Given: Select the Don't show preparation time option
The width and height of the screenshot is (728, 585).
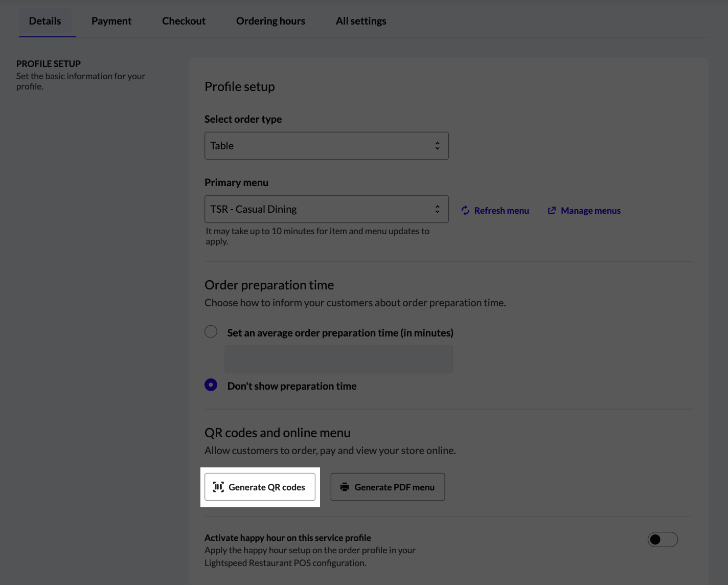Looking at the screenshot, I should pos(211,385).
